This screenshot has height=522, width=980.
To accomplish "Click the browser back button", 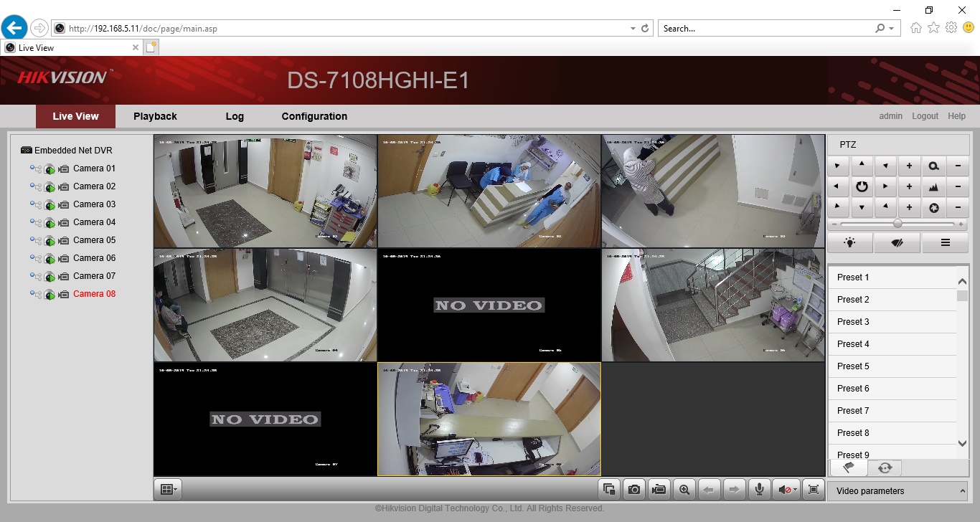I will click(14, 28).
